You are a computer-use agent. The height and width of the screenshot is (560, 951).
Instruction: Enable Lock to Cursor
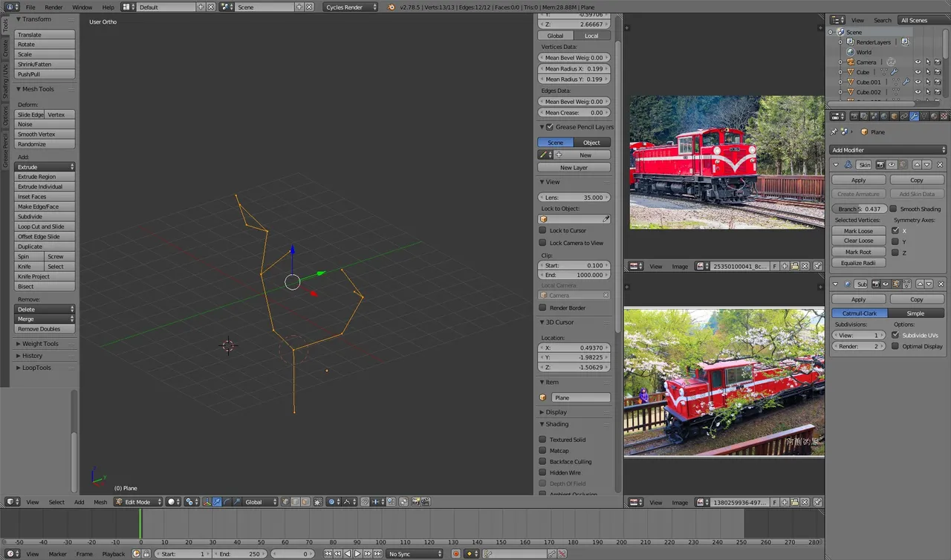(542, 230)
